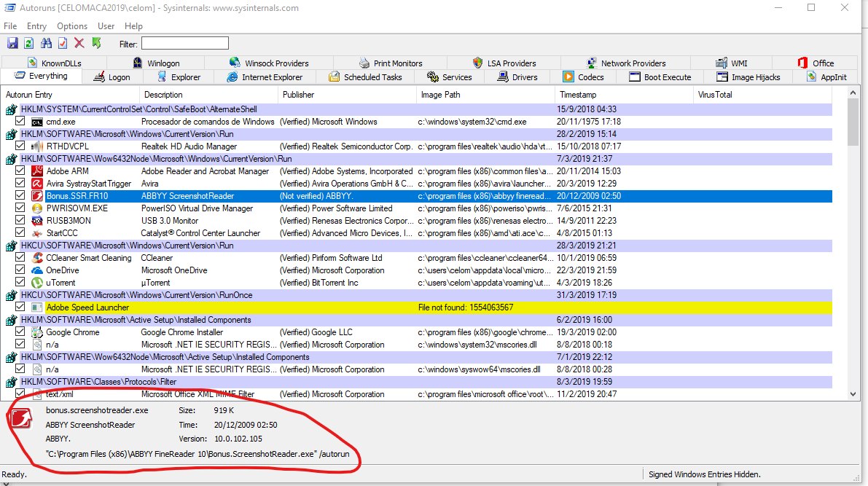The image size is (868, 486).
Task: Click the cmd.exe entry icon
Action: coord(37,122)
